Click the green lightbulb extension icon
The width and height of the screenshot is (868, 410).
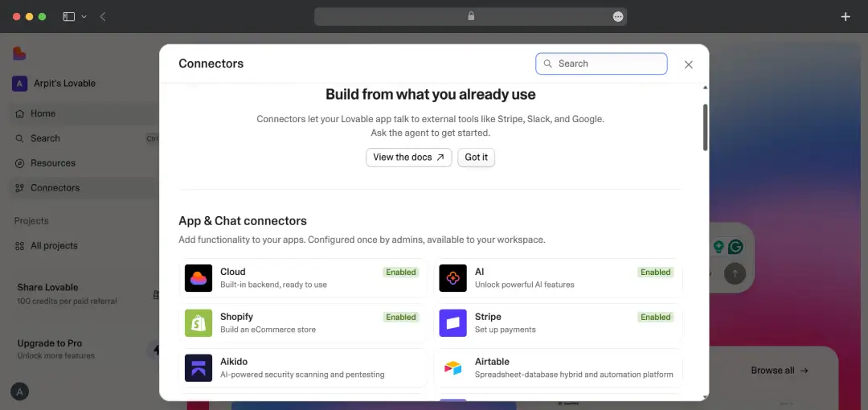pos(719,247)
